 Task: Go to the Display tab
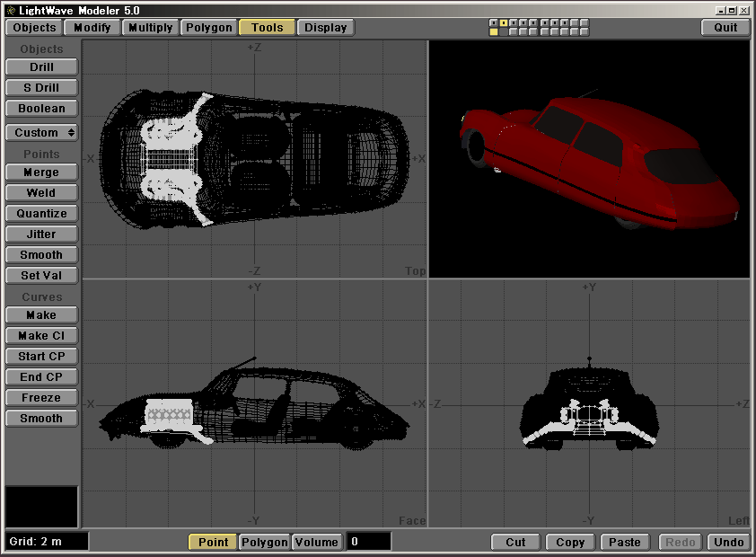point(325,27)
